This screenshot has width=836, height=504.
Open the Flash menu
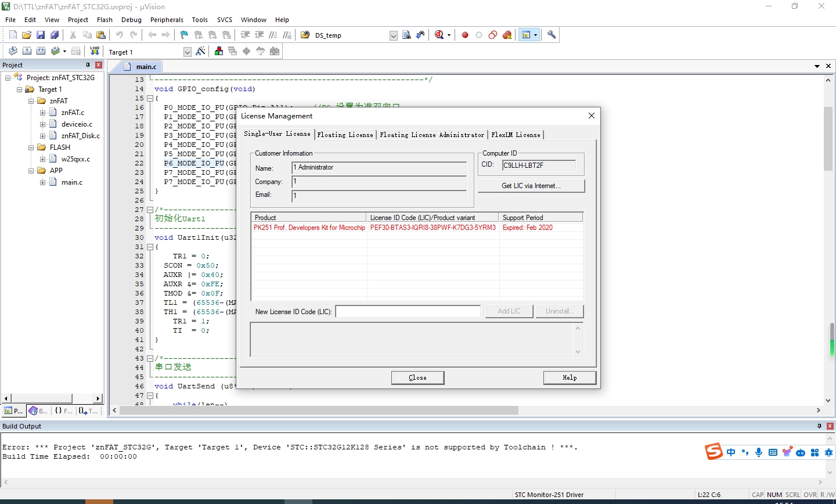click(105, 20)
